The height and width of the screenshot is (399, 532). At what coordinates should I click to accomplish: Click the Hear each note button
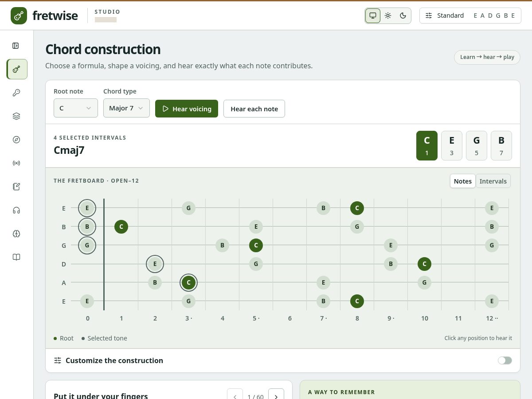coord(254,109)
